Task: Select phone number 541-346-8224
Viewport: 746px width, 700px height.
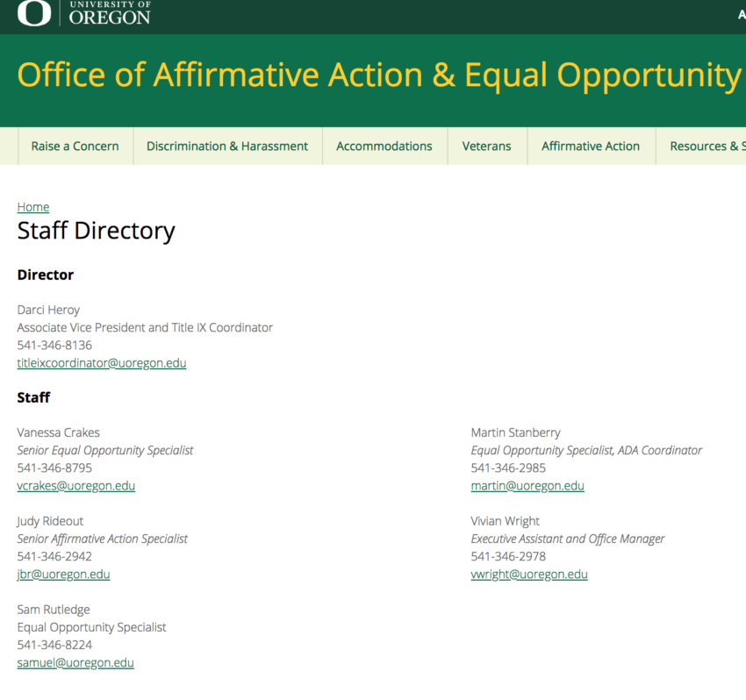Action: 54,645
